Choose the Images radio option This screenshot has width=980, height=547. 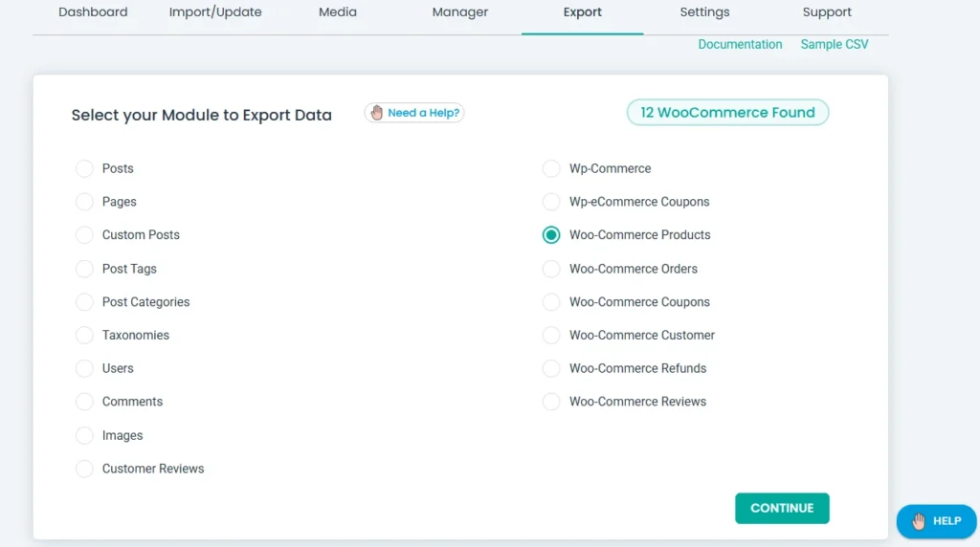[x=84, y=435]
